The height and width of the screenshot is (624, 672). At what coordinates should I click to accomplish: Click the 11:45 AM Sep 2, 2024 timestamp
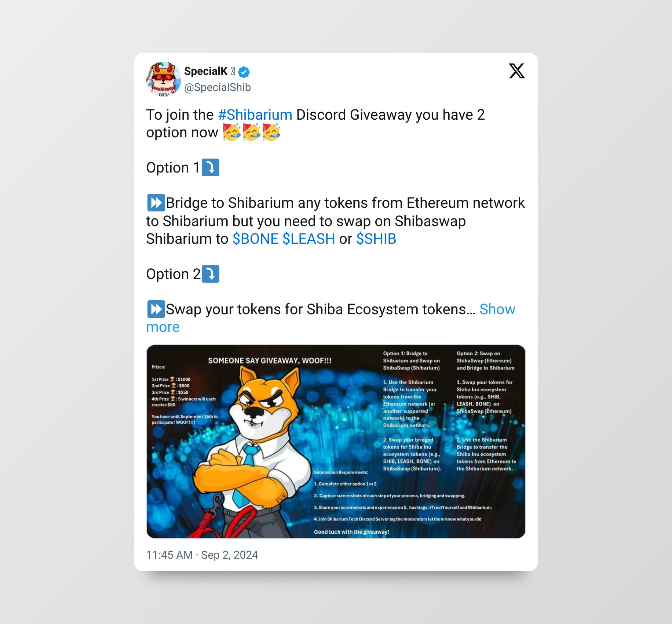(202, 555)
